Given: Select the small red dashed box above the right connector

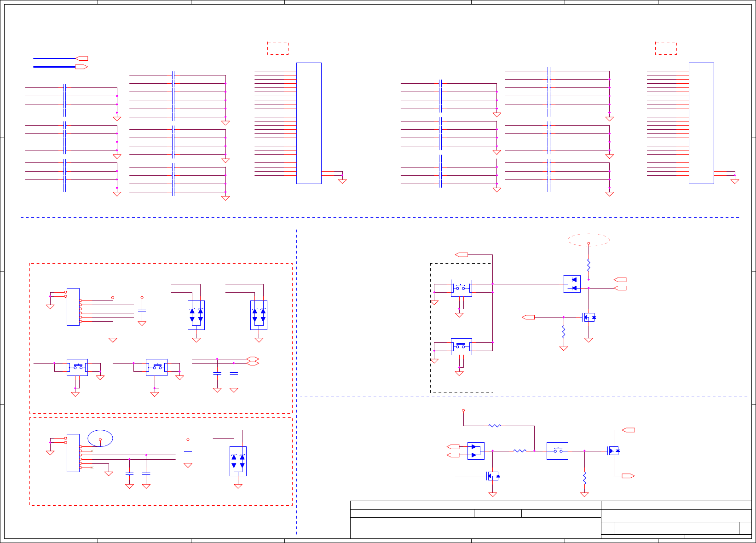Looking at the screenshot, I should click(x=666, y=48).
